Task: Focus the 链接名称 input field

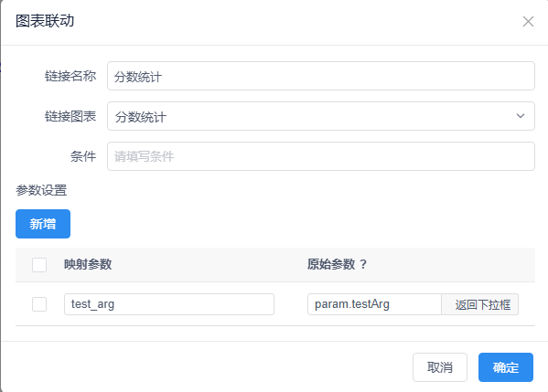Action: pos(321,76)
